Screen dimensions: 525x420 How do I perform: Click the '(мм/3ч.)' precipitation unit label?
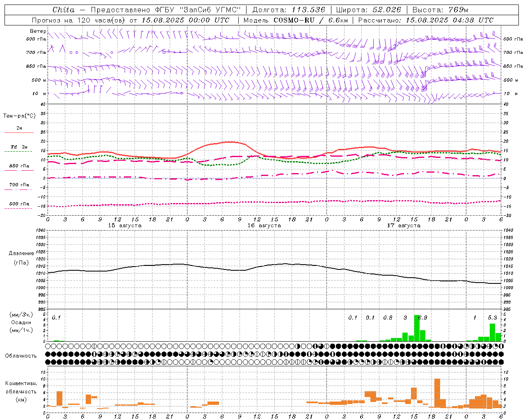[21, 315]
